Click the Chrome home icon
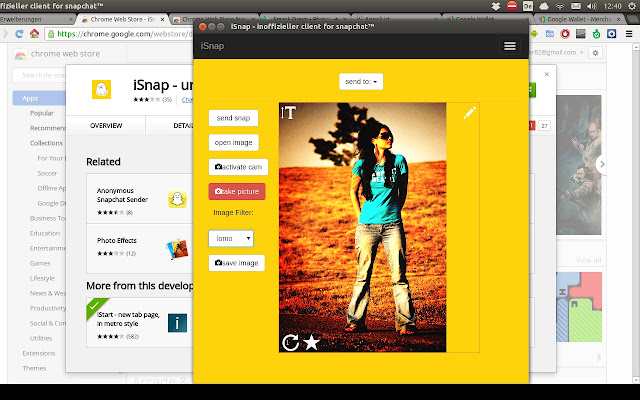 tap(34, 34)
